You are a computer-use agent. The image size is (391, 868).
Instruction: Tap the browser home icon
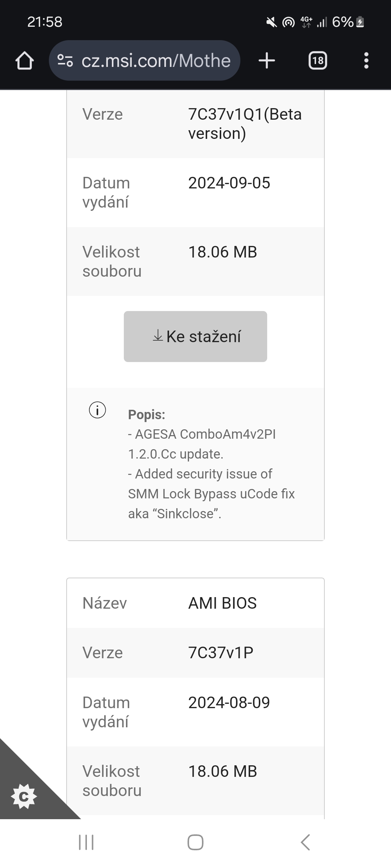point(25,60)
